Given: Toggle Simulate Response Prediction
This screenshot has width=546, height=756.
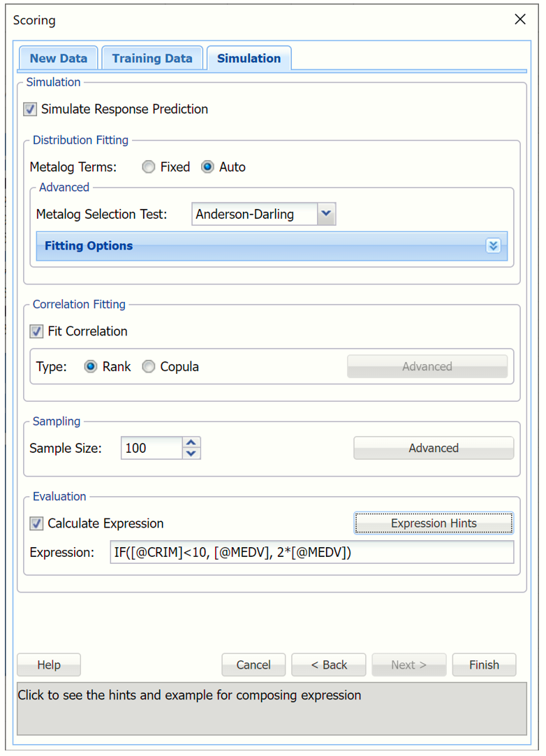Looking at the screenshot, I should coord(29,109).
